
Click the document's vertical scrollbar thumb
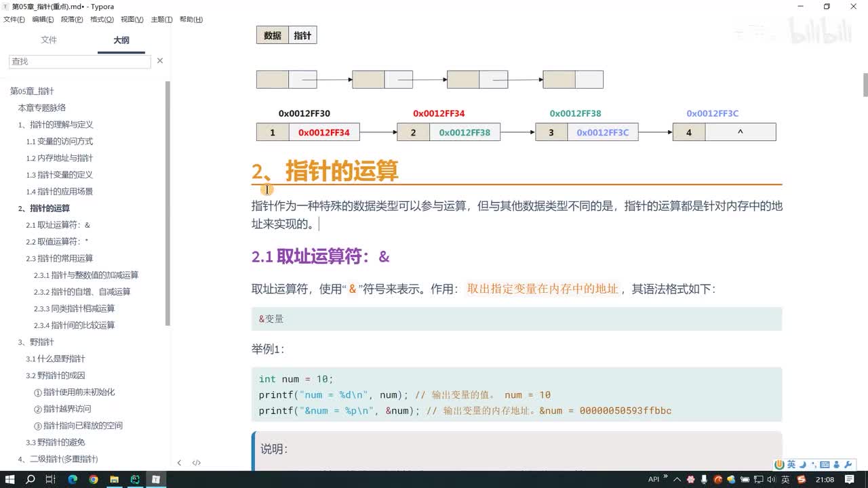[865, 84]
